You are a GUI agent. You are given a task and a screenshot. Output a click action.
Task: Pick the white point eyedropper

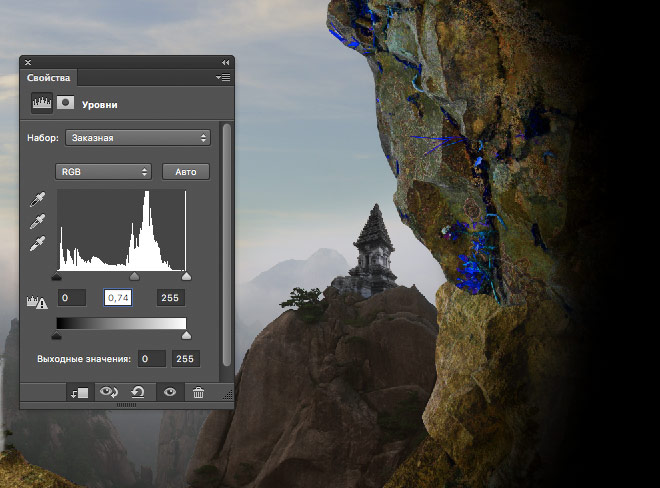(37, 243)
